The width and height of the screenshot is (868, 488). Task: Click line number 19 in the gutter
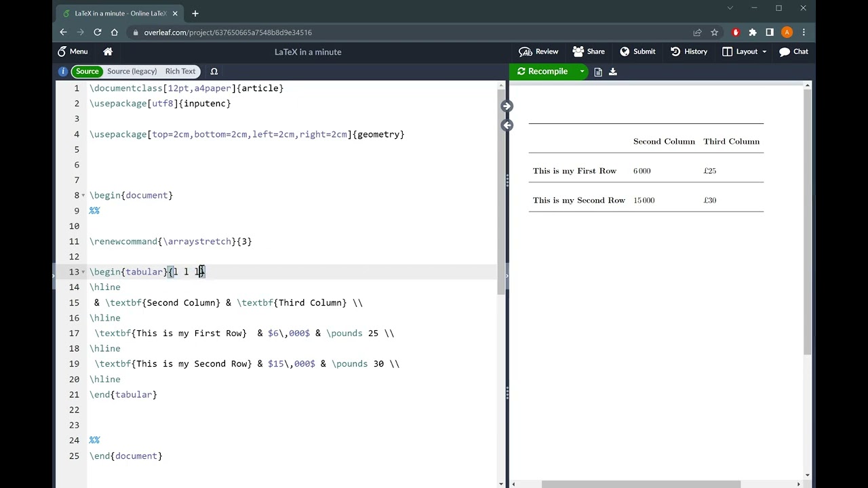point(74,364)
